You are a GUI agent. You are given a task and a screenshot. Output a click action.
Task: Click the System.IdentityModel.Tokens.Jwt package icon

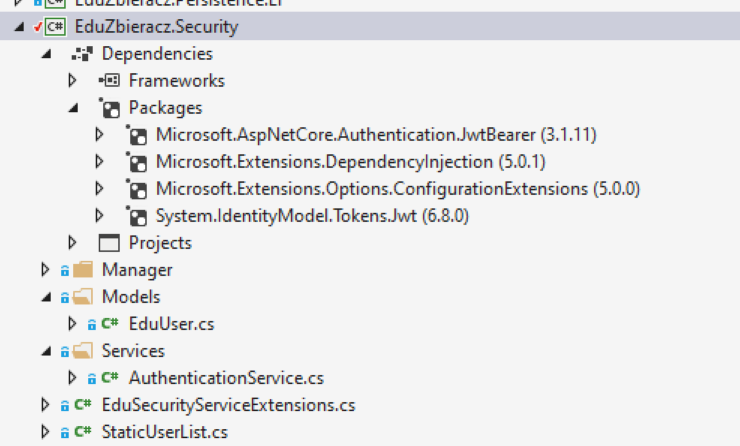(x=136, y=216)
